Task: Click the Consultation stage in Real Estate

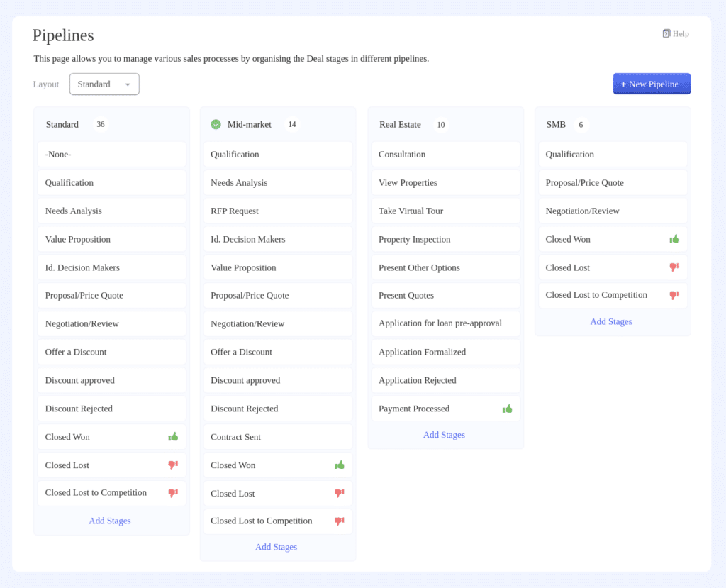Action: [445, 154]
